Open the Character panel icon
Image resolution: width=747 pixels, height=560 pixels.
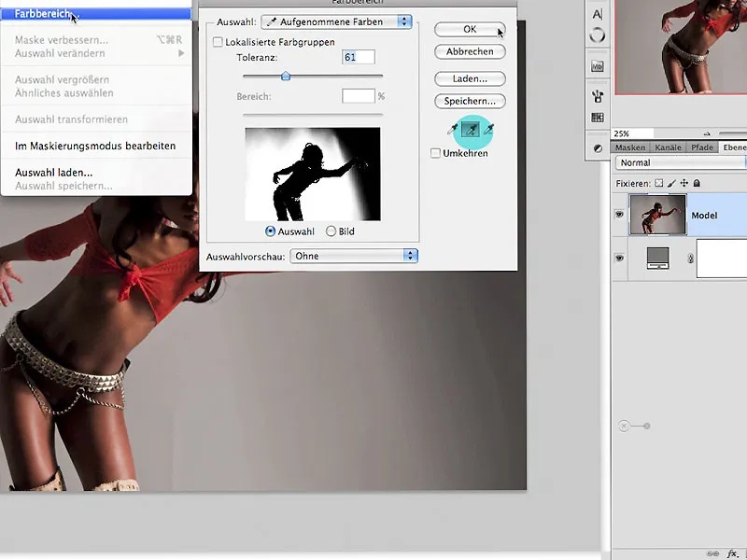[598, 14]
